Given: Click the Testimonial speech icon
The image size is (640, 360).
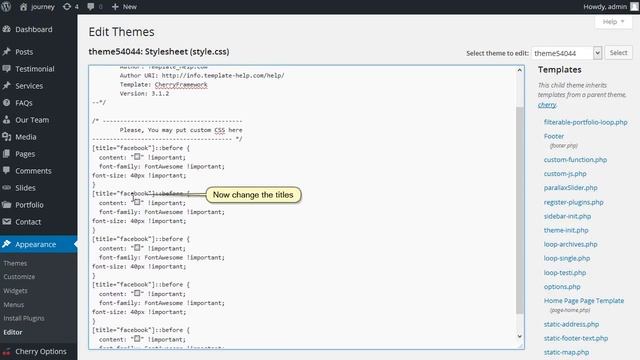Looking at the screenshot, I should pyautogui.click(x=7, y=69).
